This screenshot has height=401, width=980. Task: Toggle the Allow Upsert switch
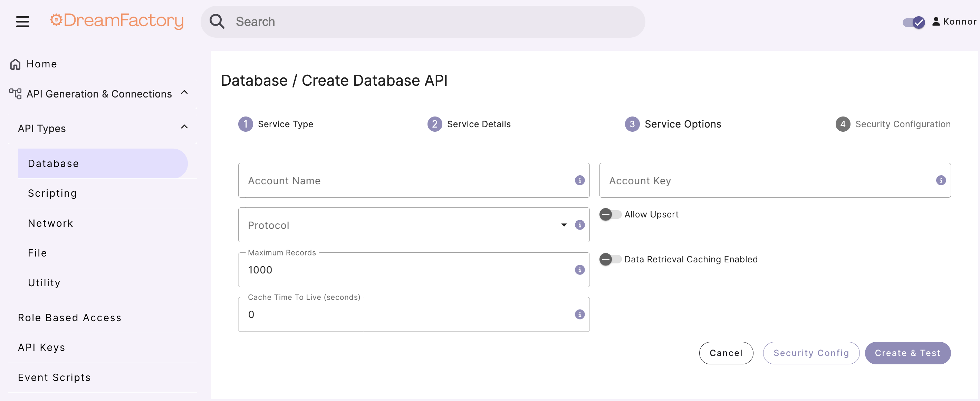pos(610,214)
